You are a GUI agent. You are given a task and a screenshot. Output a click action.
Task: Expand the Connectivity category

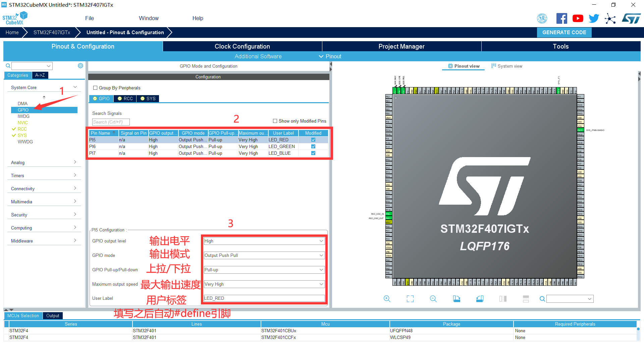click(x=44, y=189)
